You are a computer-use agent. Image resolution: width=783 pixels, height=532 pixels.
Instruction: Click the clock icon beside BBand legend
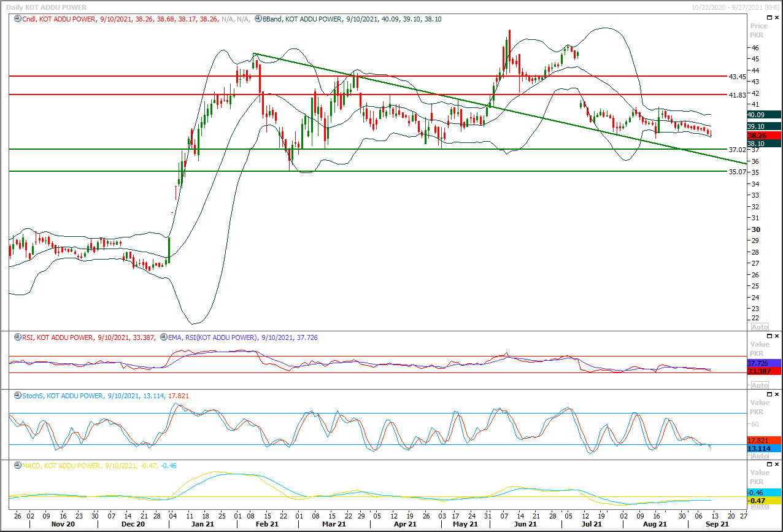pos(257,19)
